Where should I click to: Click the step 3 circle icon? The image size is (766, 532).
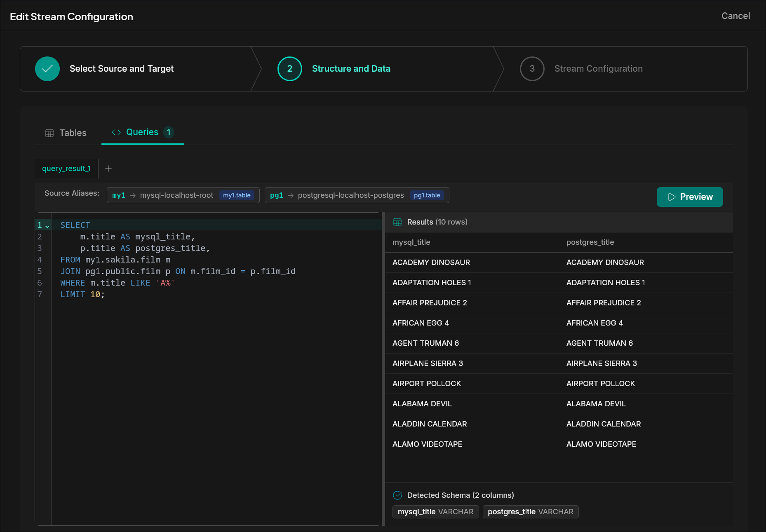(532, 69)
